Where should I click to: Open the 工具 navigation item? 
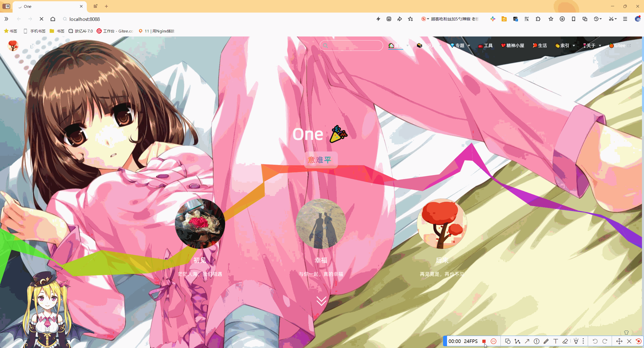point(485,46)
